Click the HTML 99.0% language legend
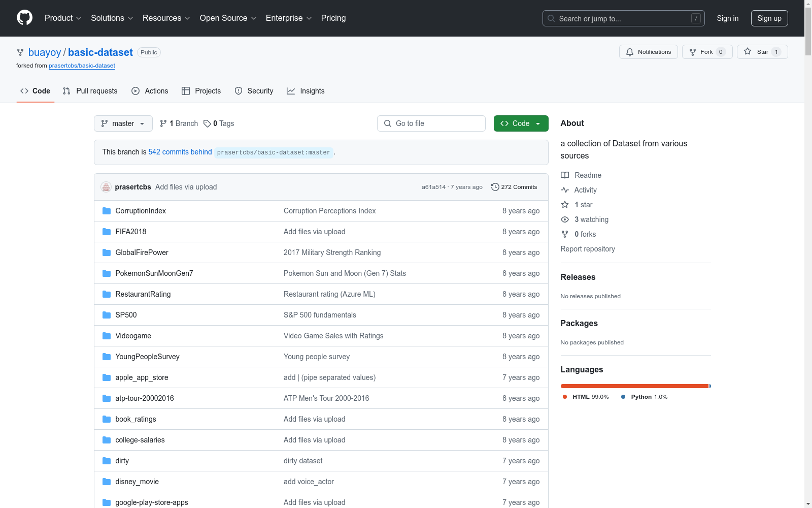The image size is (812, 508). pos(586,397)
